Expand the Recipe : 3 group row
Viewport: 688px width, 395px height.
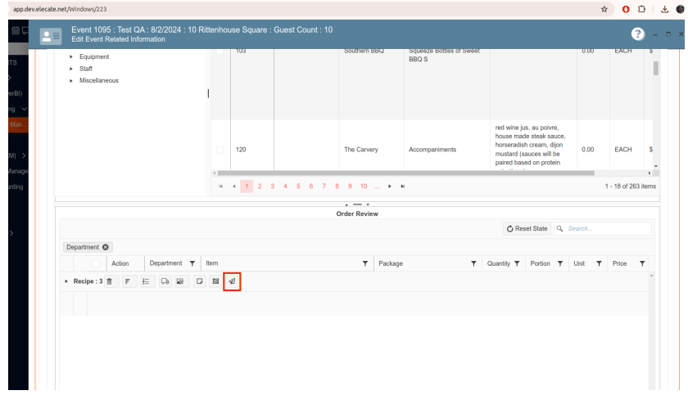point(66,281)
